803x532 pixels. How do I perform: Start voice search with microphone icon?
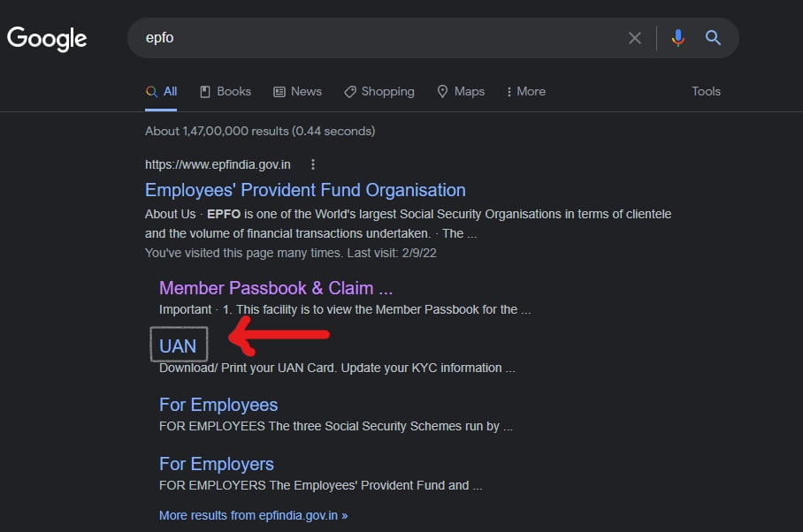678,38
